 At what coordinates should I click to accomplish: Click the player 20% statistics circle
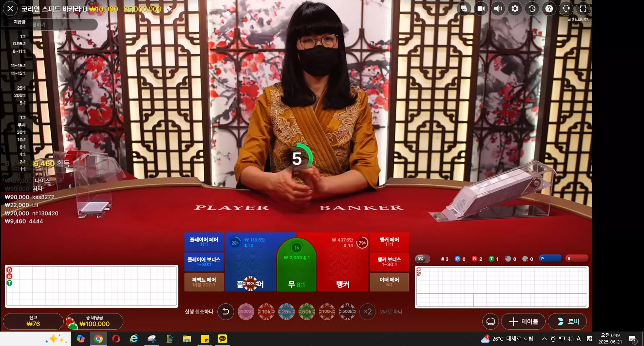[x=235, y=243]
